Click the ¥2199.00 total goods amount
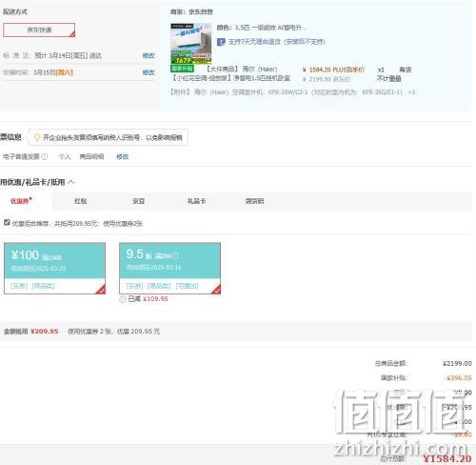The width and height of the screenshot is (476, 465). [457, 363]
